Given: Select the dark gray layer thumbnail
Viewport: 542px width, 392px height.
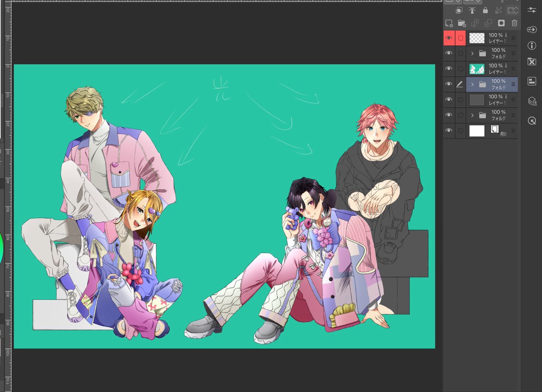Looking at the screenshot, I should tap(477, 99).
